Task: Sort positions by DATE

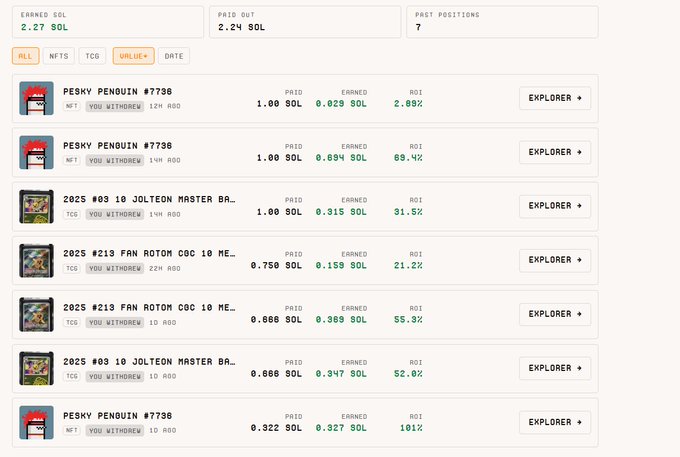Action: click(174, 56)
